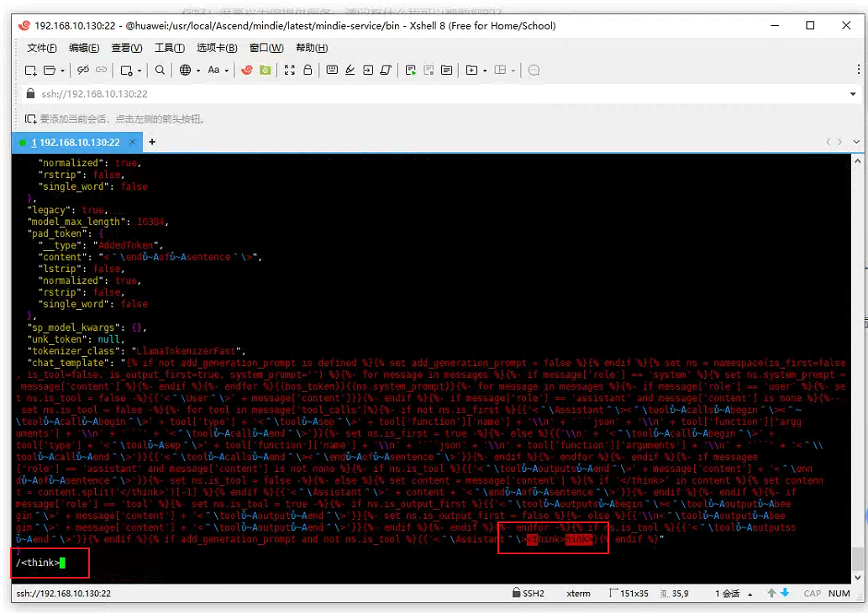Expand the address bar history dropdown

coord(853,94)
